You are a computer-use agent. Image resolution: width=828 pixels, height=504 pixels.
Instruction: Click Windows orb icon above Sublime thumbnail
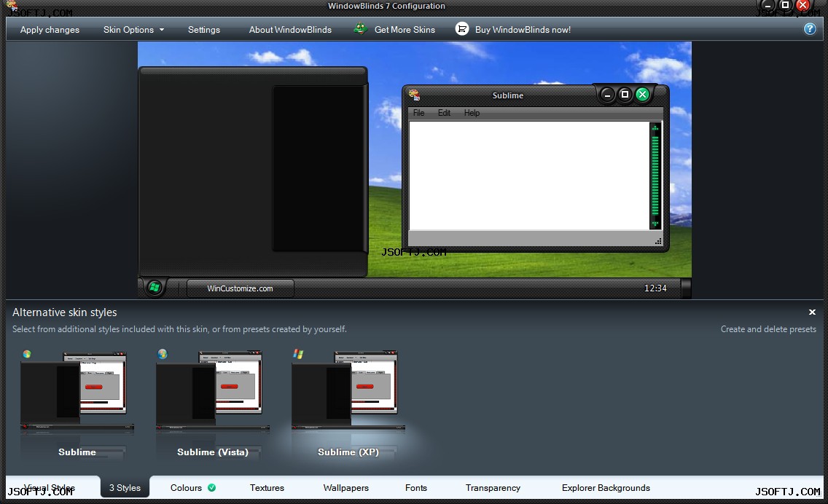coord(27,354)
